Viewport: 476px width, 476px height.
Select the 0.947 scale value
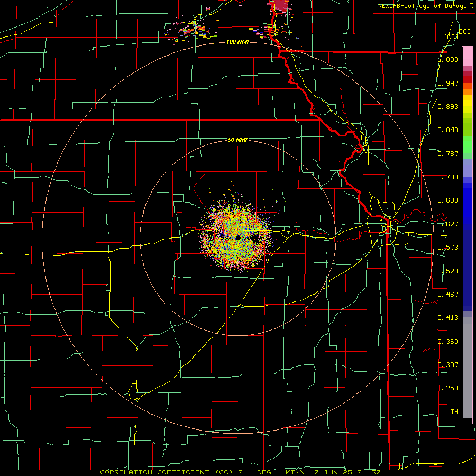pyautogui.click(x=448, y=83)
